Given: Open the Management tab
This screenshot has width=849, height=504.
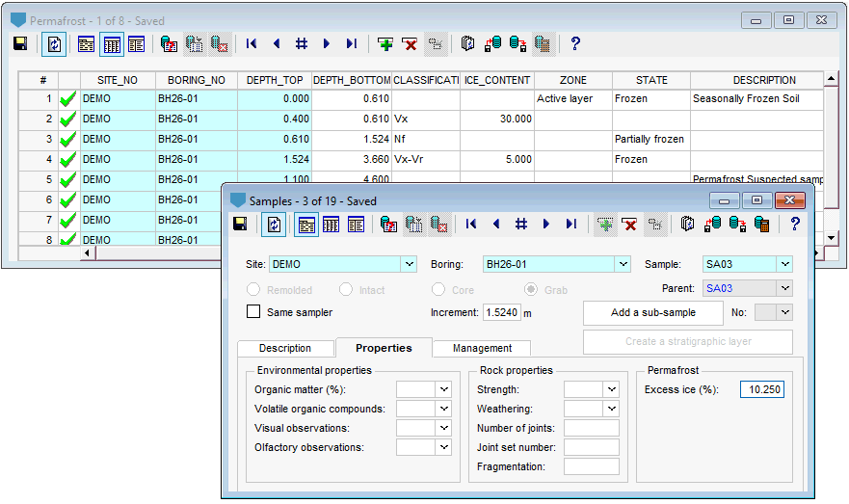Looking at the screenshot, I should click(482, 348).
